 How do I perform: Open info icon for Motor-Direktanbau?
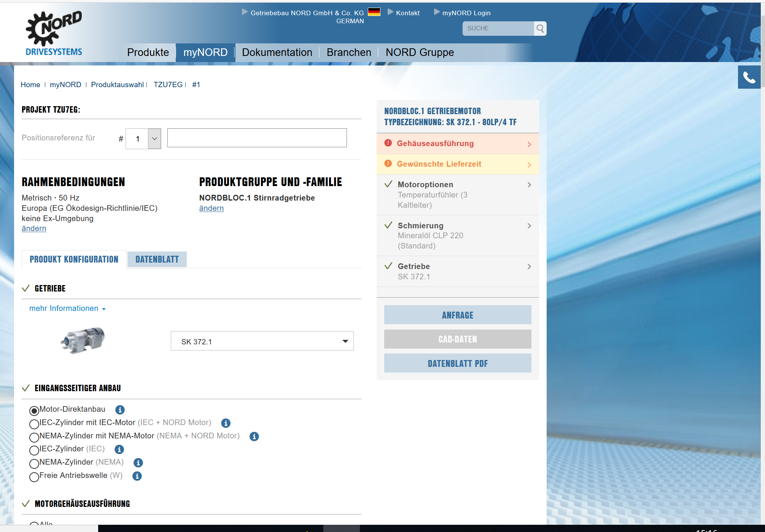pyautogui.click(x=120, y=410)
